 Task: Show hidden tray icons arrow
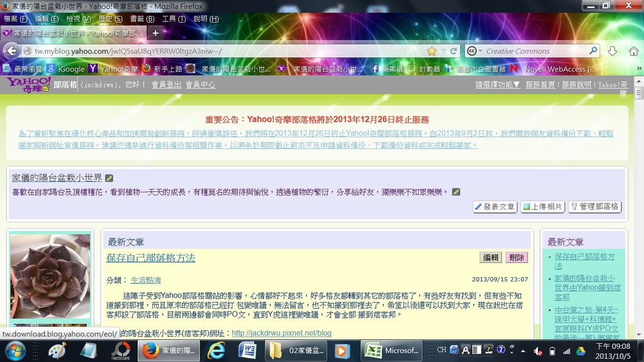click(x=523, y=351)
